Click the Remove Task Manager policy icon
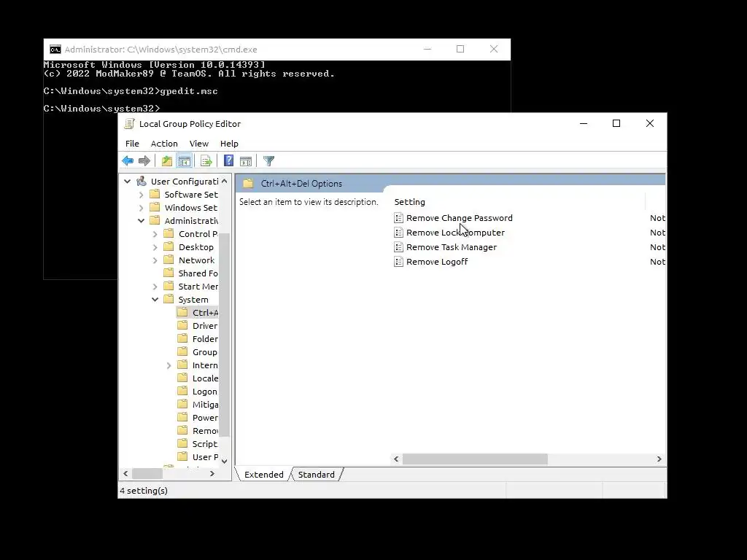 pyautogui.click(x=399, y=247)
